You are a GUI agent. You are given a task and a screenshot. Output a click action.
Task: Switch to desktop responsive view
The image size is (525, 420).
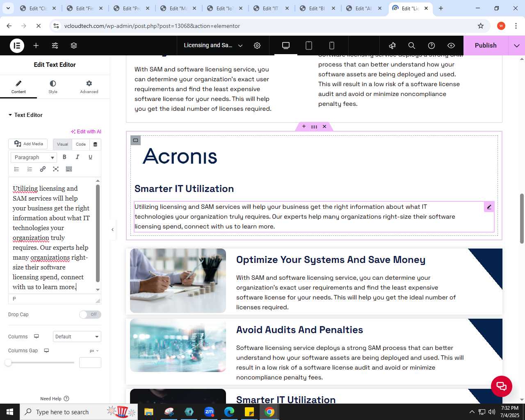click(286, 46)
